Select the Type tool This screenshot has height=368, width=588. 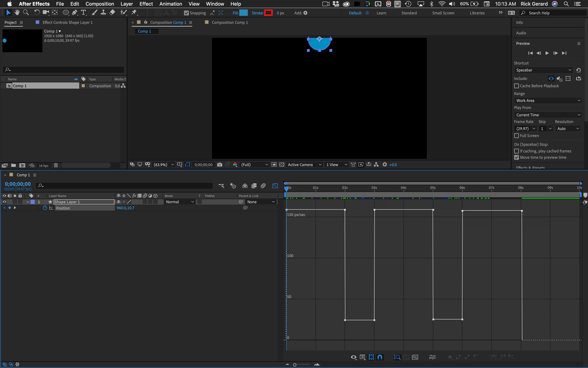point(83,12)
